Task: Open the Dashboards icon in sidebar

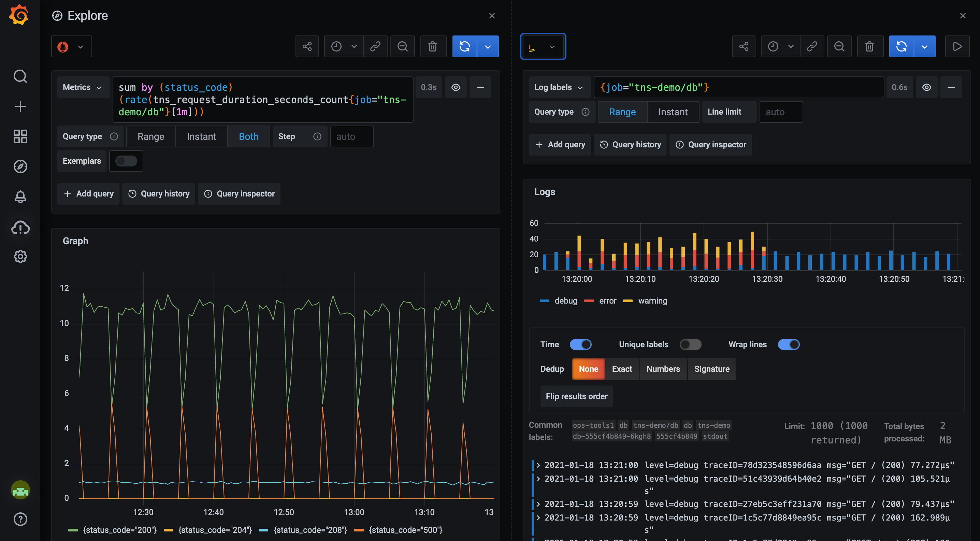Action: (x=20, y=136)
